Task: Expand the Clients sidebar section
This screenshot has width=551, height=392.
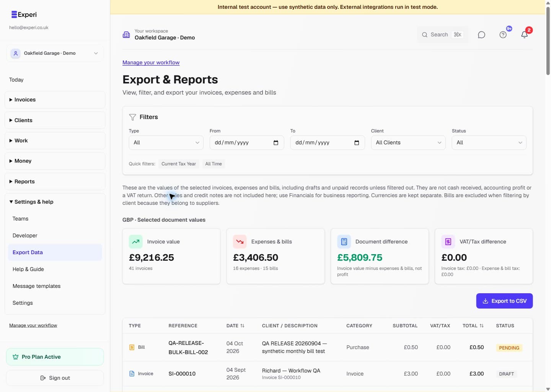Action: pos(55,120)
